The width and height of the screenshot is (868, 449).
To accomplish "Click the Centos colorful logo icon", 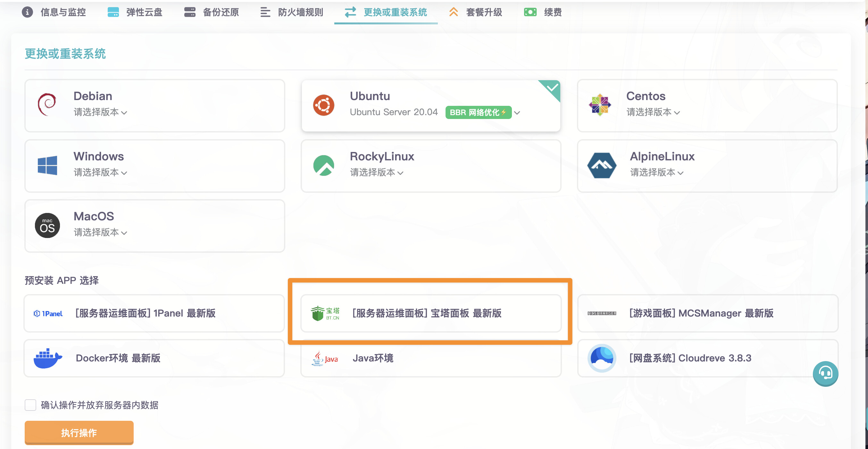I will tap(600, 105).
